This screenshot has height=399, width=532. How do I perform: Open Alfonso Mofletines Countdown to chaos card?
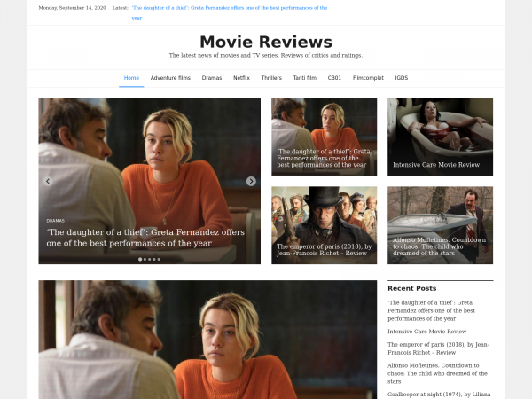[x=440, y=225]
